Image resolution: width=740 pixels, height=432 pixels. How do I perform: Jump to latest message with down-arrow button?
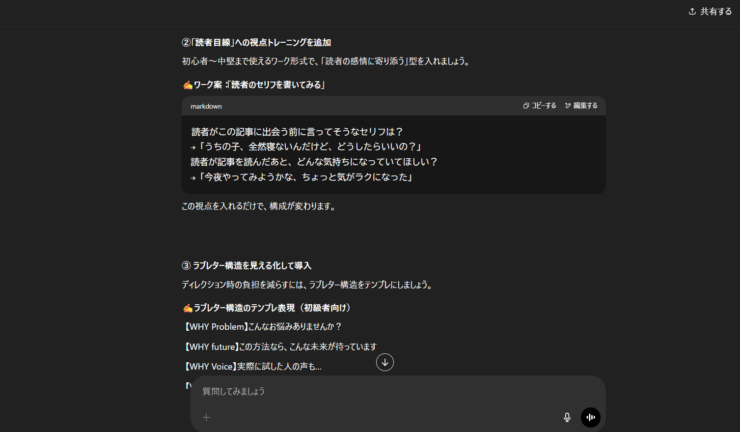pyautogui.click(x=385, y=362)
